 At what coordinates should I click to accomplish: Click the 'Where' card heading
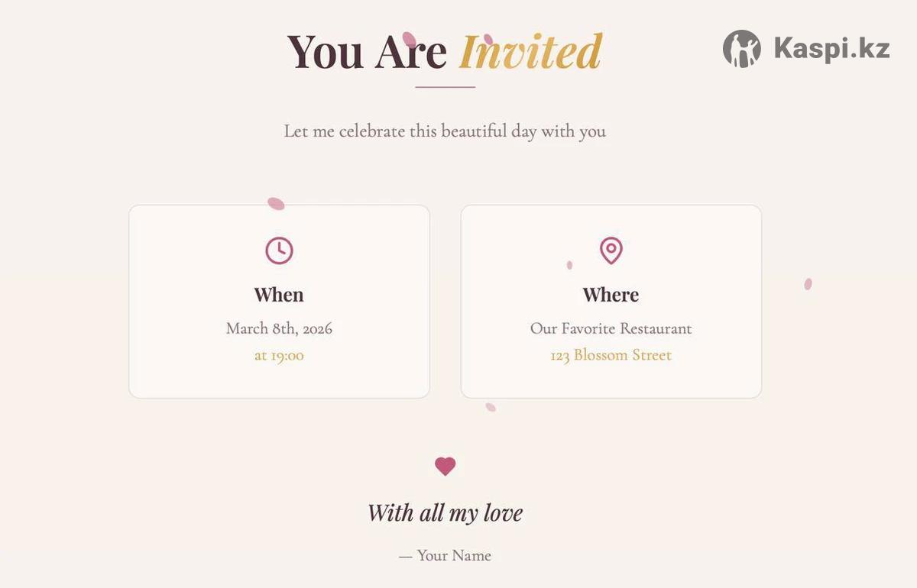pyautogui.click(x=611, y=295)
